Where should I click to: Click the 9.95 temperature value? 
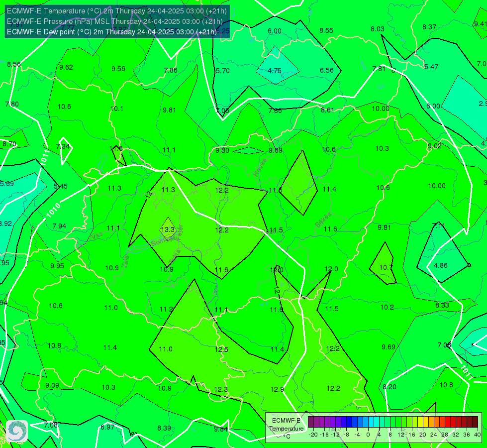[57, 266]
